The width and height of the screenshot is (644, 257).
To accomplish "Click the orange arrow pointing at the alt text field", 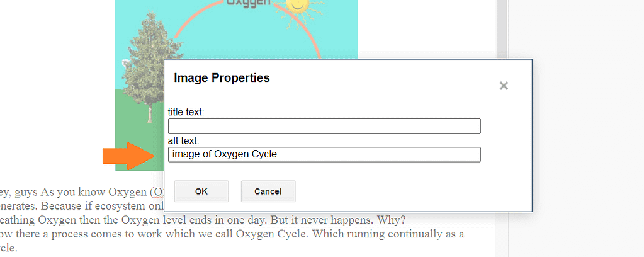I will point(128,156).
